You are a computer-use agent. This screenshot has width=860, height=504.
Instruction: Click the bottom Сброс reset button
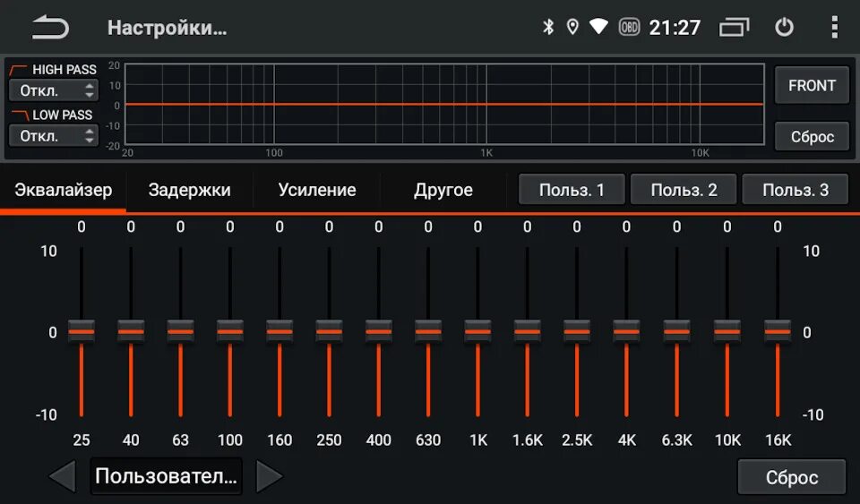[791, 477]
